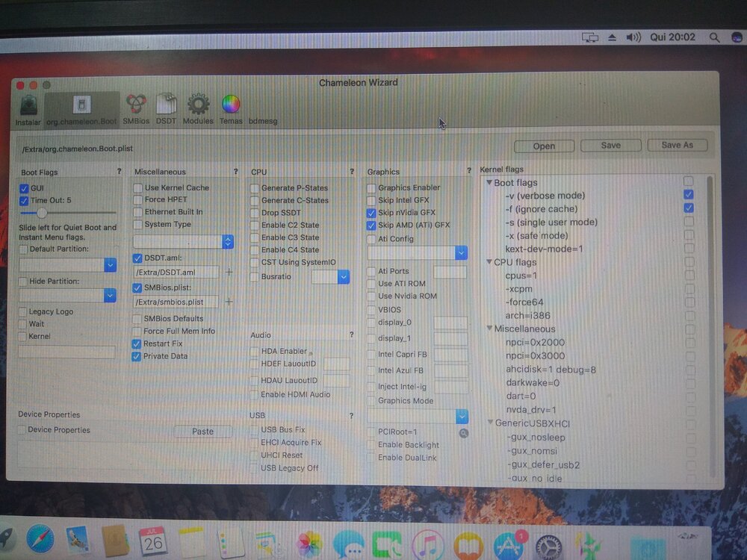Click the plus icon next to DSDT.aml path
The height and width of the screenshot is (560, 747).
tap(229, 273)
